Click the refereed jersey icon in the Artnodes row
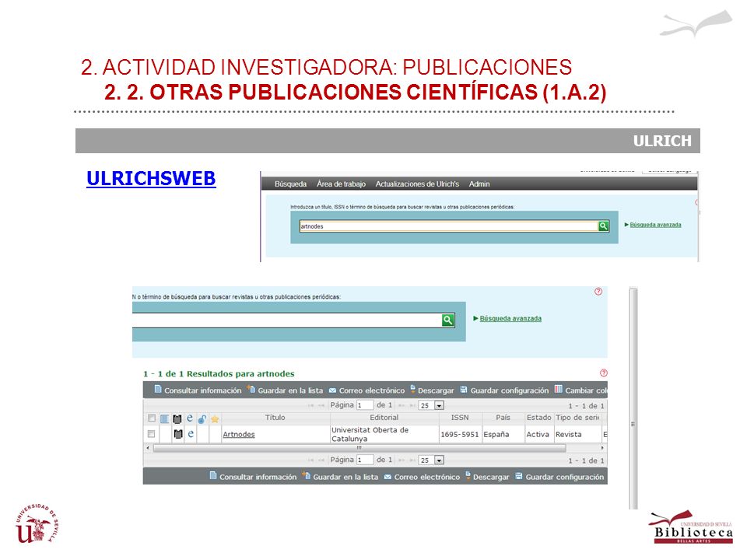747x560 pixels. (177, 434)
